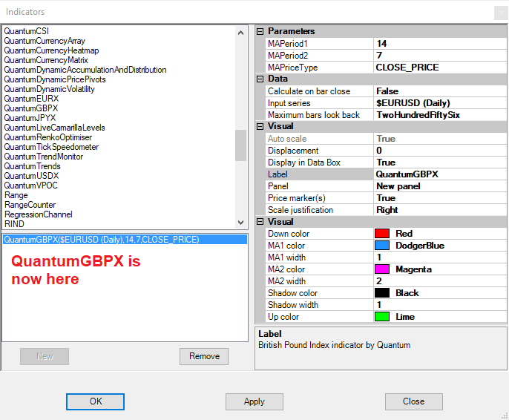Image resolution: width=509 pixels, height=420 pixels.
Task: Select QuantumCurrencyHeatmap indicator
Action: point(51,50)
